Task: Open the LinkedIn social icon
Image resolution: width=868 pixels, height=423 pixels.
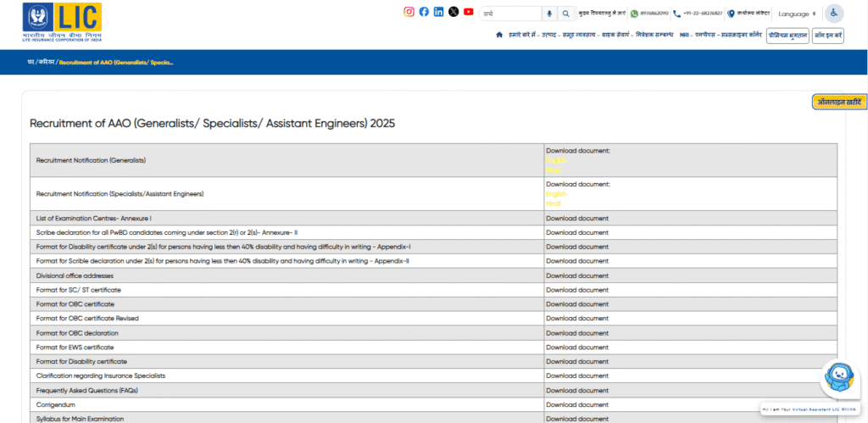Action: point(438,12)
